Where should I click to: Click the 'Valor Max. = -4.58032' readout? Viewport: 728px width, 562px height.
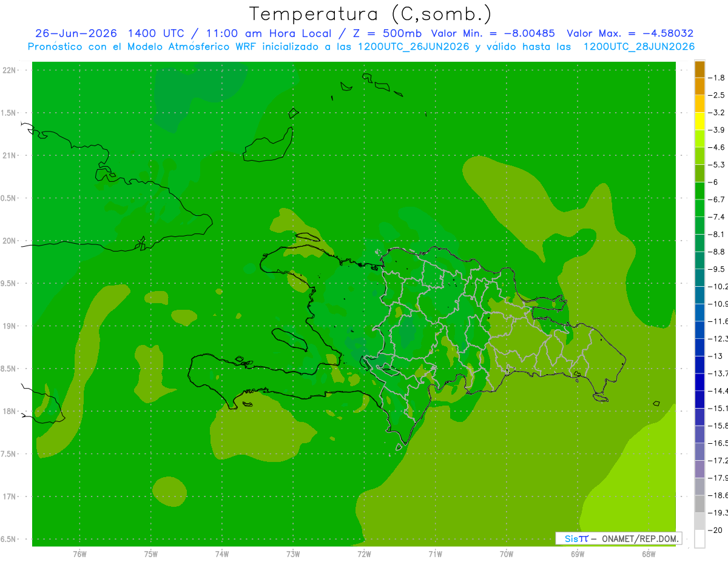pyautogui.click(x=630, y=33)
